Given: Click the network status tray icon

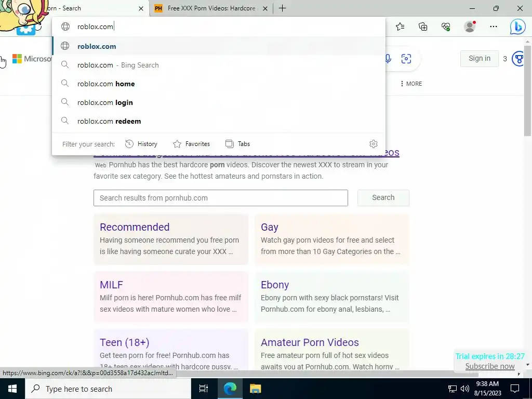Looking at the screenshot, I should pos(453,389).
